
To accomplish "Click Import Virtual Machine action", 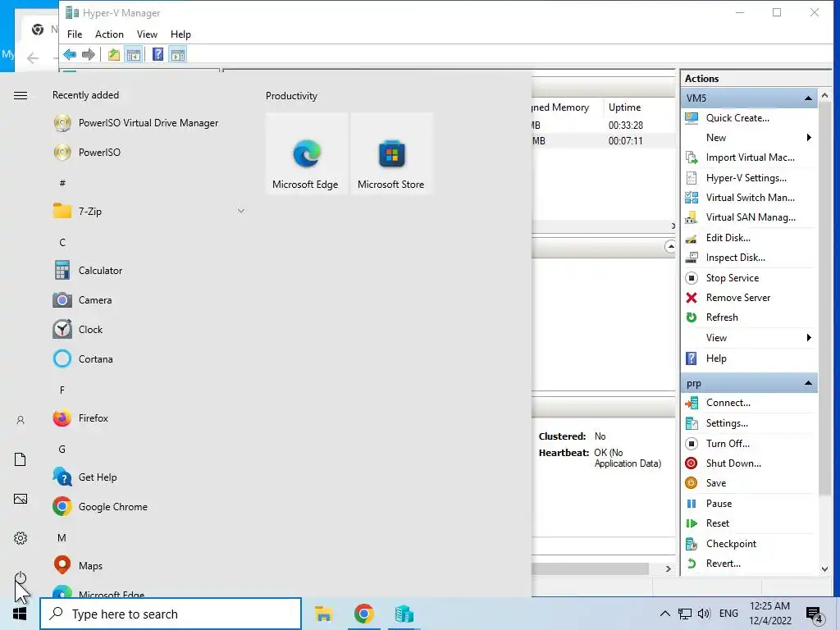I will [750, 157].
